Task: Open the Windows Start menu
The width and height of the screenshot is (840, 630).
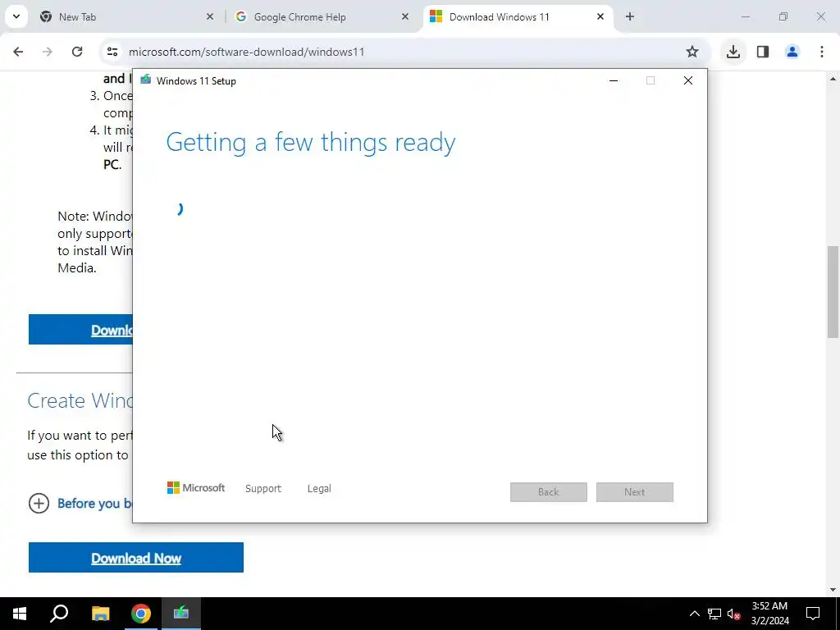Action: click(x=20, y=614)
